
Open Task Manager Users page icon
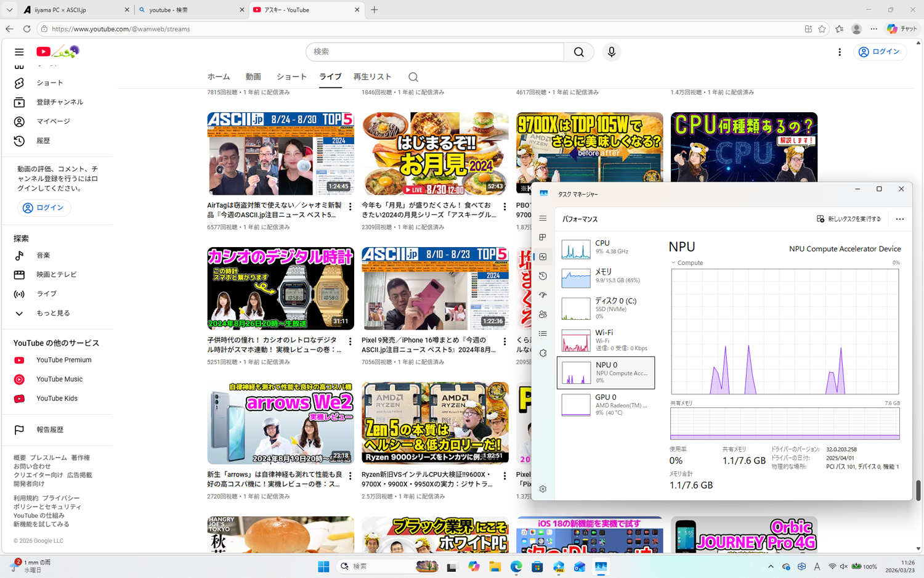(x=543, y=314)
